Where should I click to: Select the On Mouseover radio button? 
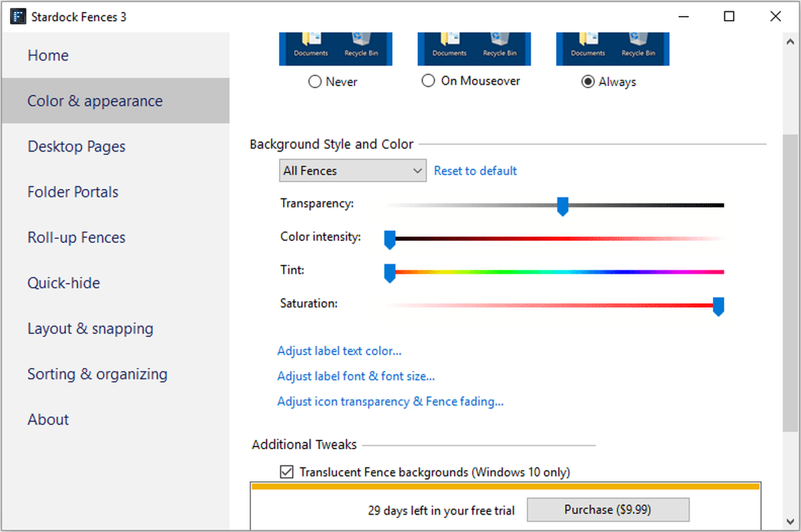click(429, 81)
